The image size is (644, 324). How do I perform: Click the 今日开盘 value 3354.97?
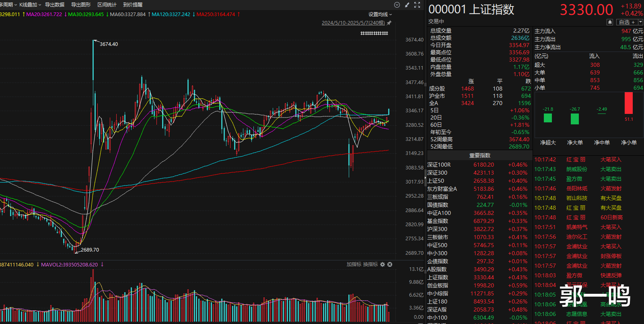point(519,45)
